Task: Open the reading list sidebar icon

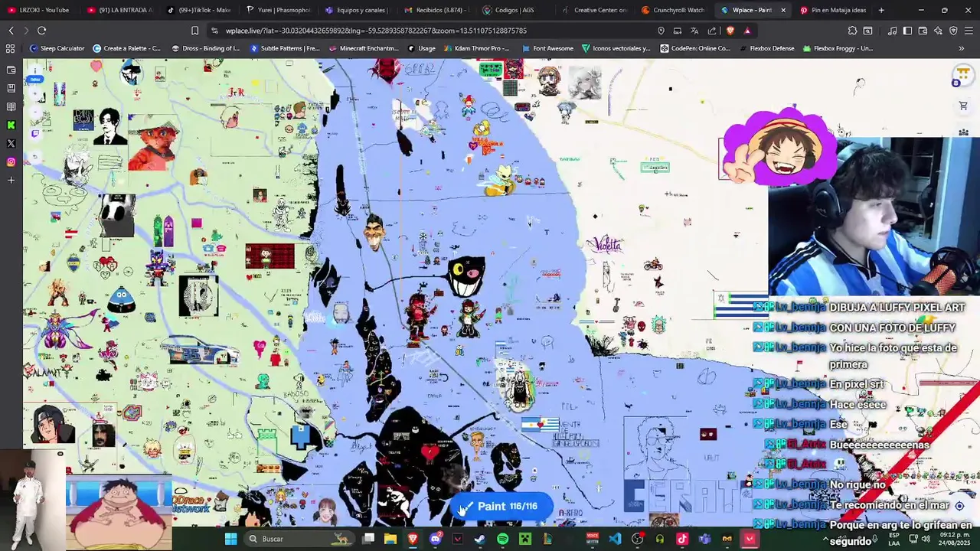Action: point(11,107)
